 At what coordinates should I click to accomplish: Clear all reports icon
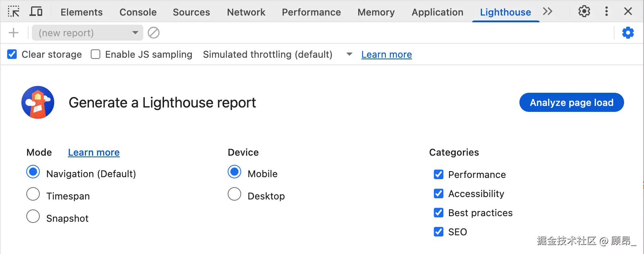pyautogui.click(x=154, y=33)
